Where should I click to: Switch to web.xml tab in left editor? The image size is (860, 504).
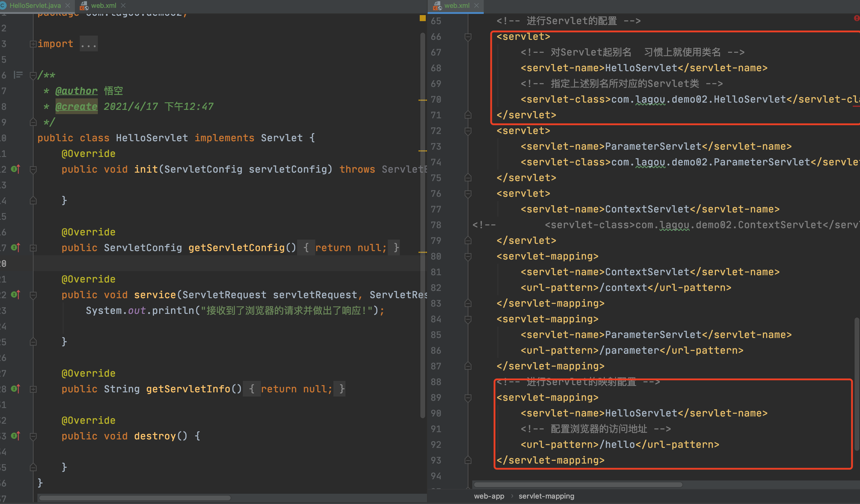[103, 5]
